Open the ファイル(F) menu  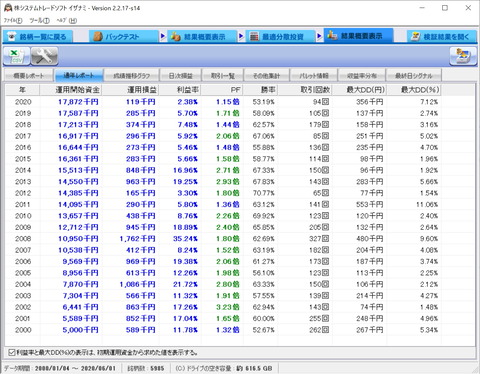pyautogui.click(x=13, y=21)
